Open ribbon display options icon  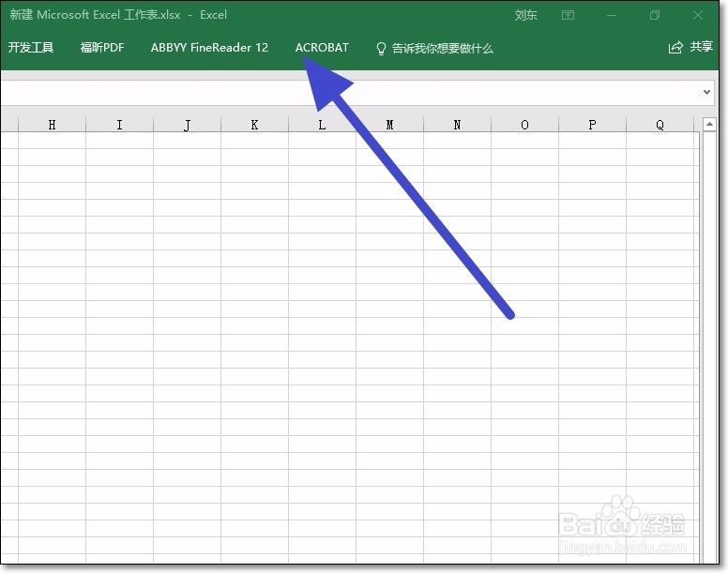click(568, 15)
